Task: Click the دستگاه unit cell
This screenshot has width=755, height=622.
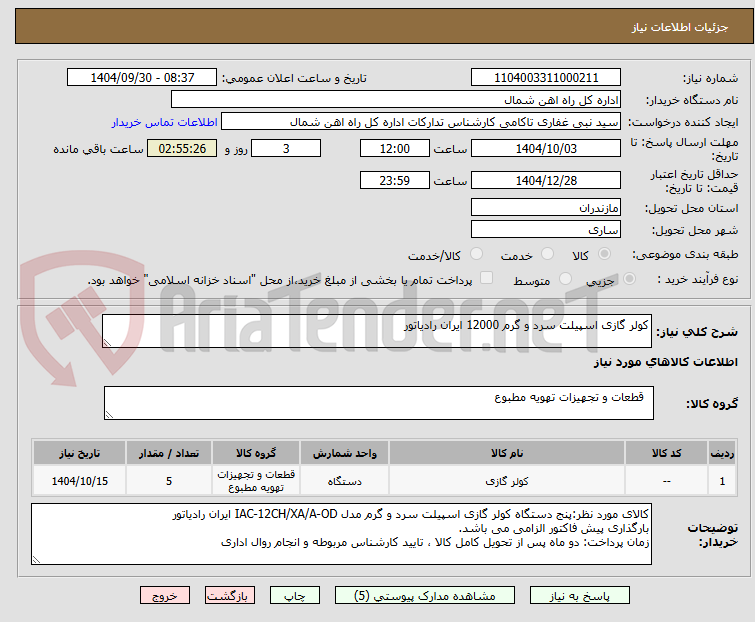Action: [x=345, y=480]
